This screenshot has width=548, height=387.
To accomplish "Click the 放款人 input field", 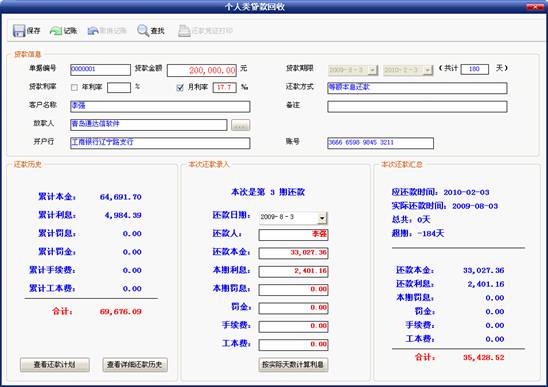I will (149, 125).
